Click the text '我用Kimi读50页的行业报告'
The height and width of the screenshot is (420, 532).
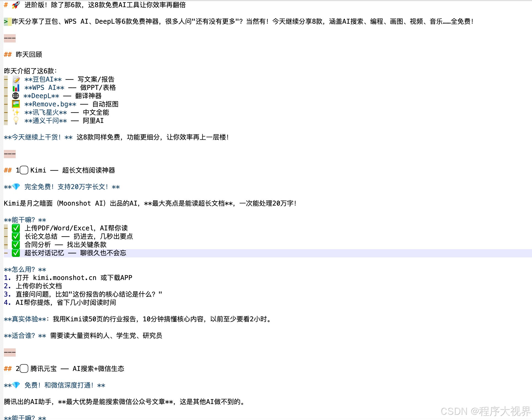tap(94, 319)
